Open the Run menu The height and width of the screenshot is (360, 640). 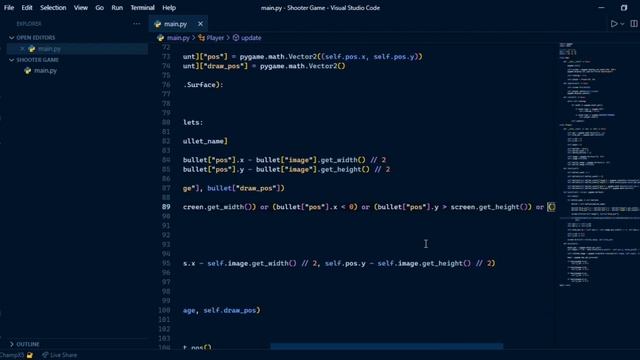click(x=117, y=8)
